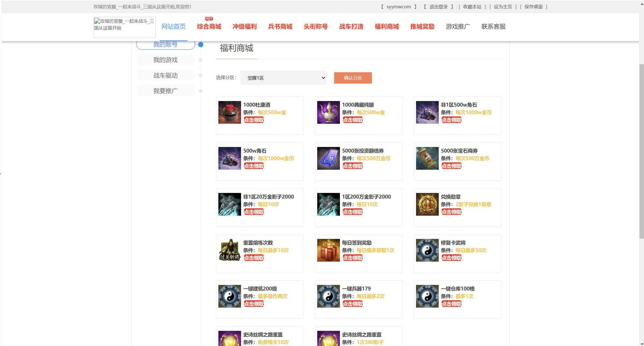Click the 重置熔炼次数 warrior icon
644x346 pixels.
point(230,250)
